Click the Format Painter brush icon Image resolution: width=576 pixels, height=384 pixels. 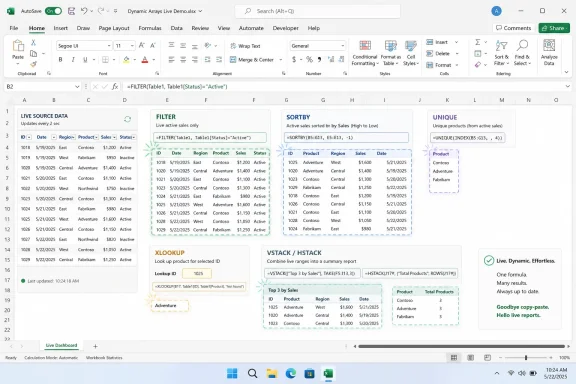33,64
